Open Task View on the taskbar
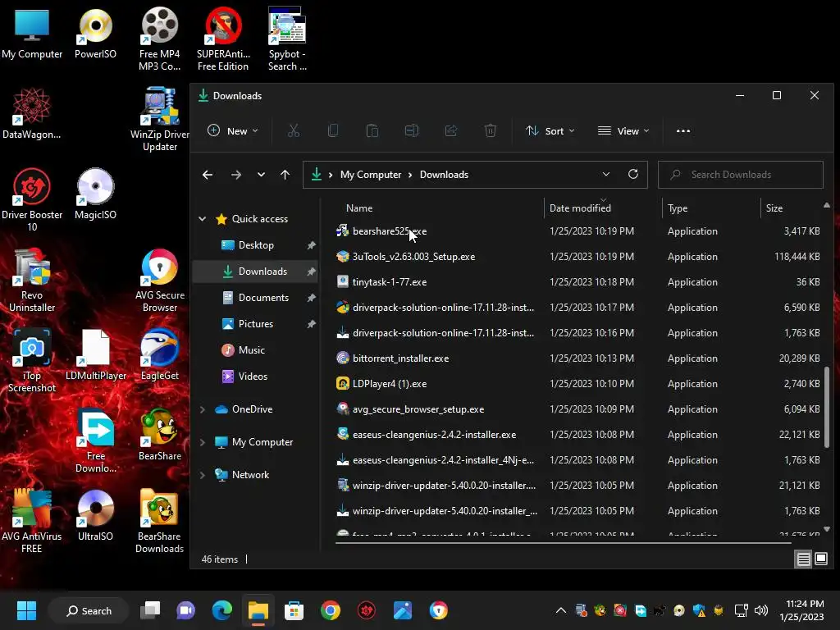 [x=150, y=610]
